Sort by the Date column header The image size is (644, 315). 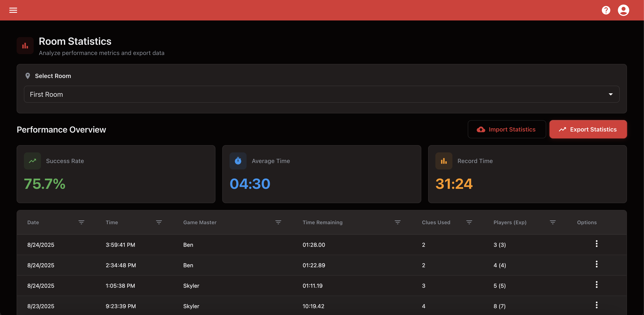click(33, 222)
